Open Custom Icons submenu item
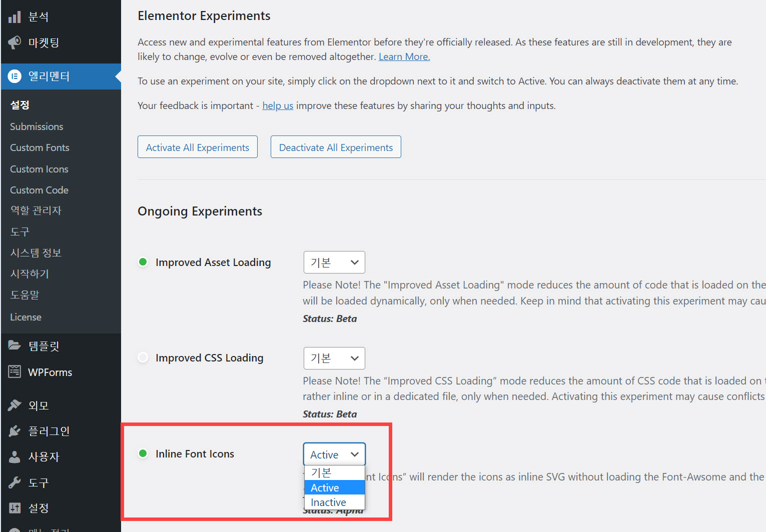 point(39,169)
